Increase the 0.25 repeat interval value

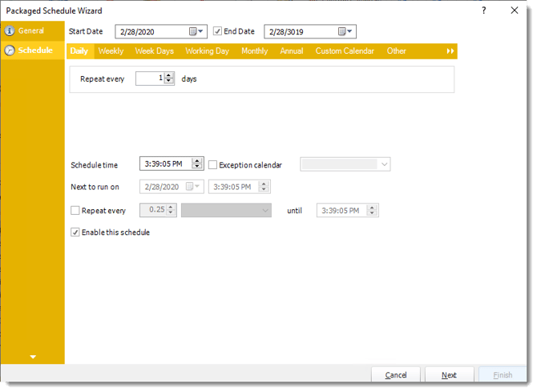pyautogui.click(x=171, y=208)
